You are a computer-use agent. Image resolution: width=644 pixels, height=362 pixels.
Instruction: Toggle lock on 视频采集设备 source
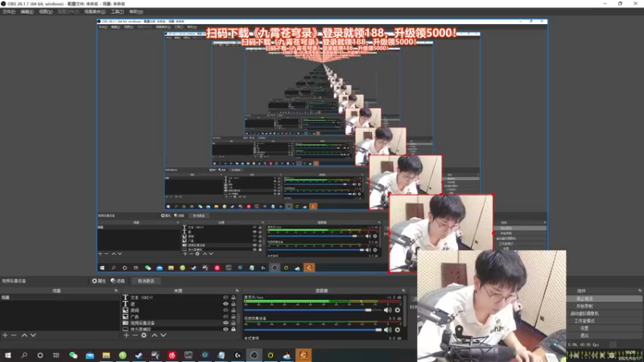(233, 323)
